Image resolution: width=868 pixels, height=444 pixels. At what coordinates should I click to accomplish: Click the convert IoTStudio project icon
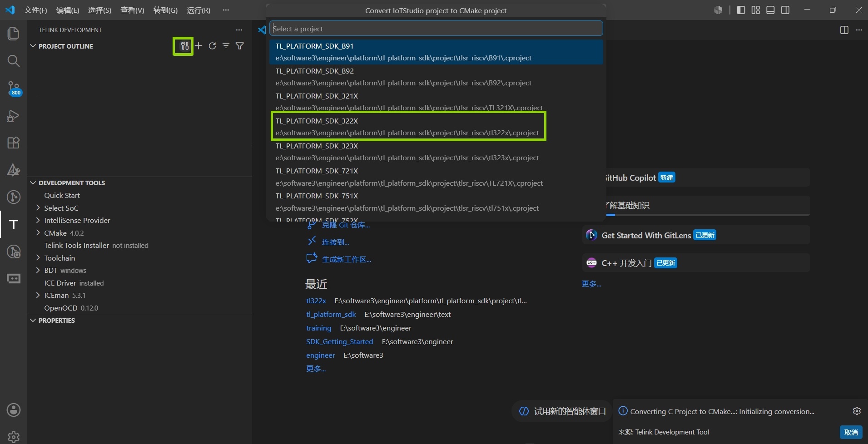coord(184,46)
